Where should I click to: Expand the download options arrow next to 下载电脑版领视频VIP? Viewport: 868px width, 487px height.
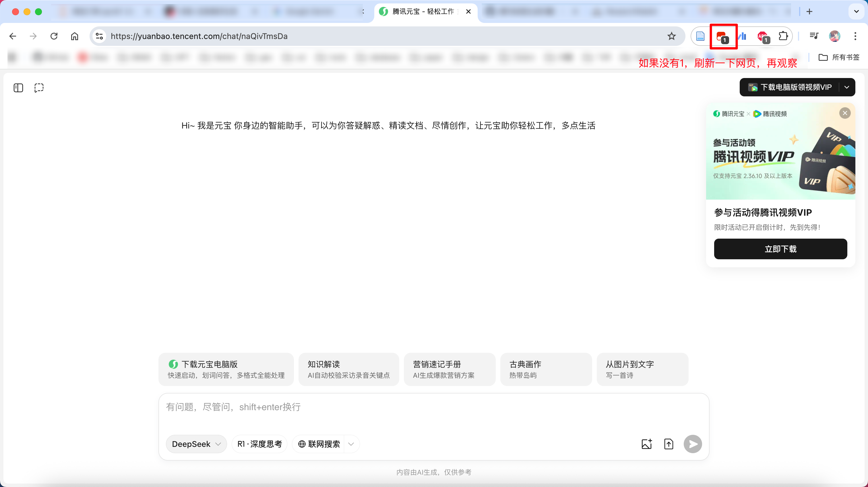pyautogui.click(x=847, y=87)
